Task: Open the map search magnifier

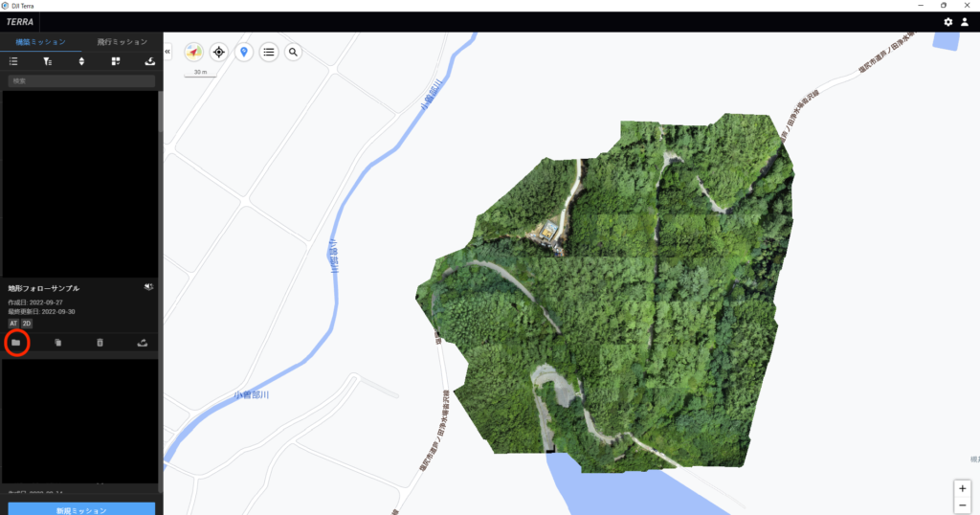Action: 294,52
